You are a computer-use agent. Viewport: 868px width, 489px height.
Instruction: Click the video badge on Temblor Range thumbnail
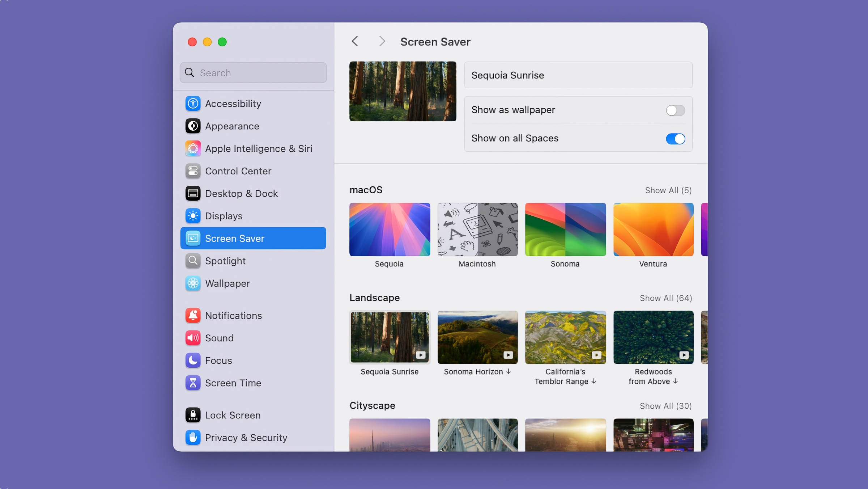click(x=596, y=355)
